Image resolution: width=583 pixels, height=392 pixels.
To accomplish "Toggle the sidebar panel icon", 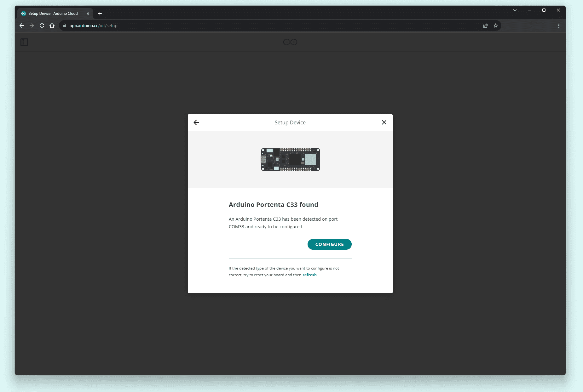I will [x=24, y=42].
